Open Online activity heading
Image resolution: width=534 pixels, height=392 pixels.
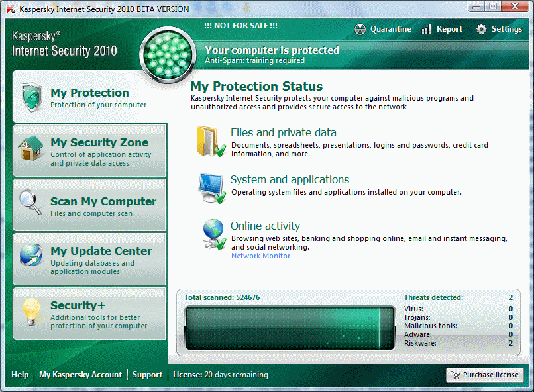tap(265, 226)
